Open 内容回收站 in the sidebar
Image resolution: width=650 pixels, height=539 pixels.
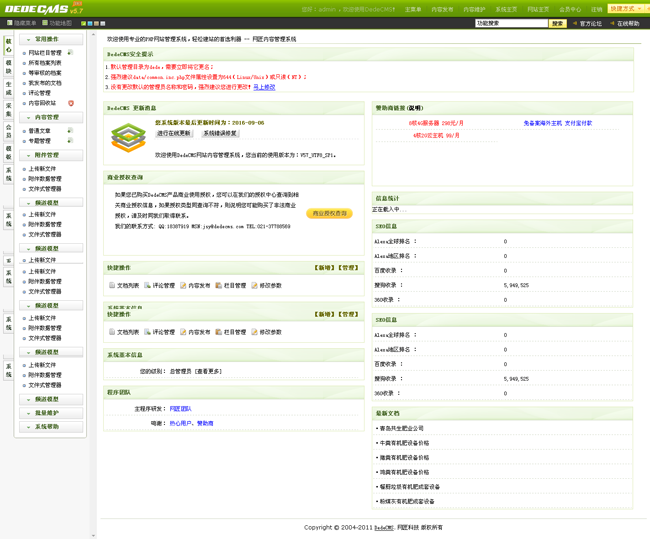pos(42,103)
